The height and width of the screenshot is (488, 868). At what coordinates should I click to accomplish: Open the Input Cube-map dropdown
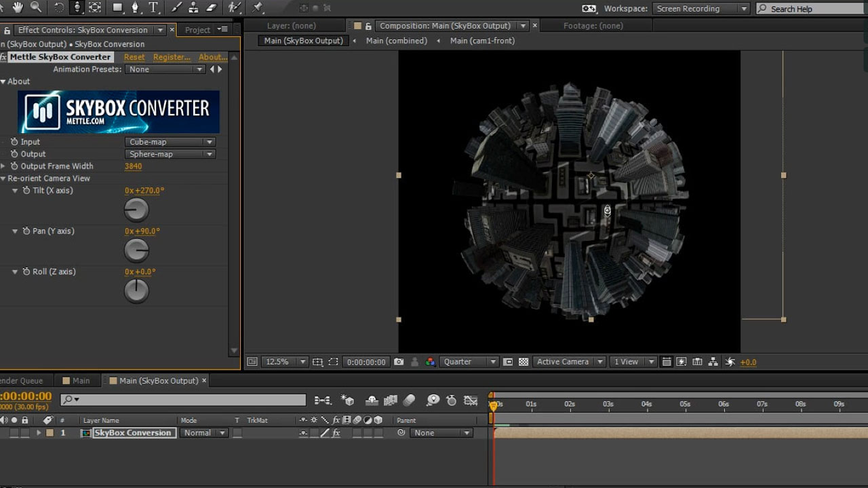pyautogui.click(x=170, y=142)
